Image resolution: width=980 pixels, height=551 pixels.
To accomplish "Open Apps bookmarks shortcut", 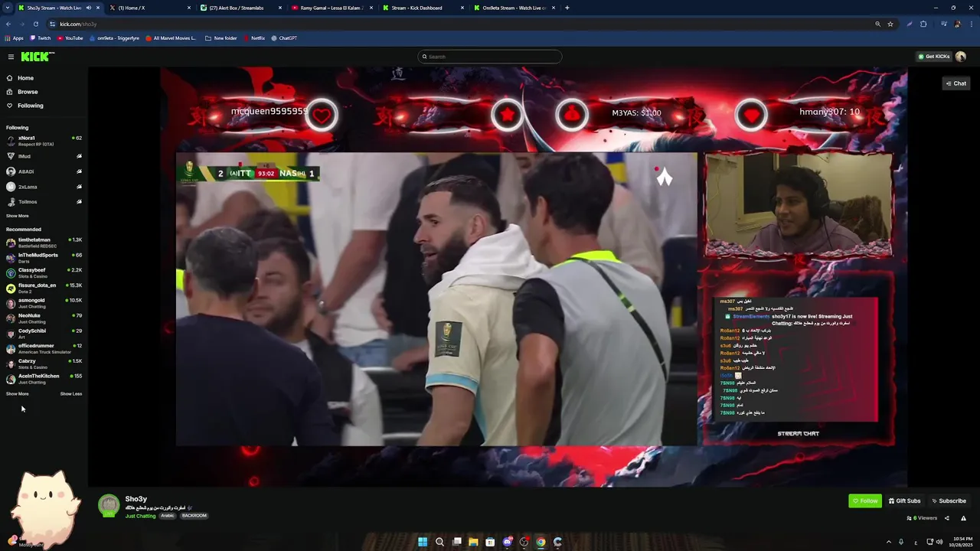I will 14,37.
